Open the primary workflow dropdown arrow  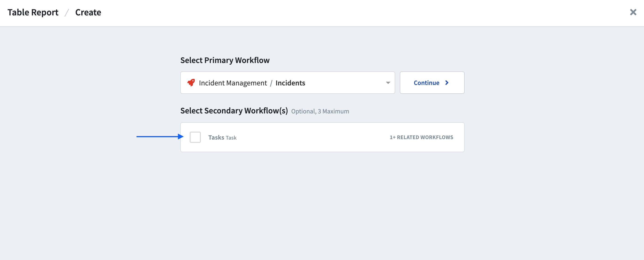(388, 83)
